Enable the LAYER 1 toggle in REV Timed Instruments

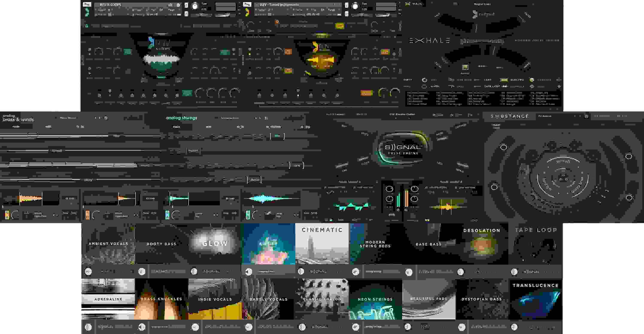(x=322, y=36)
